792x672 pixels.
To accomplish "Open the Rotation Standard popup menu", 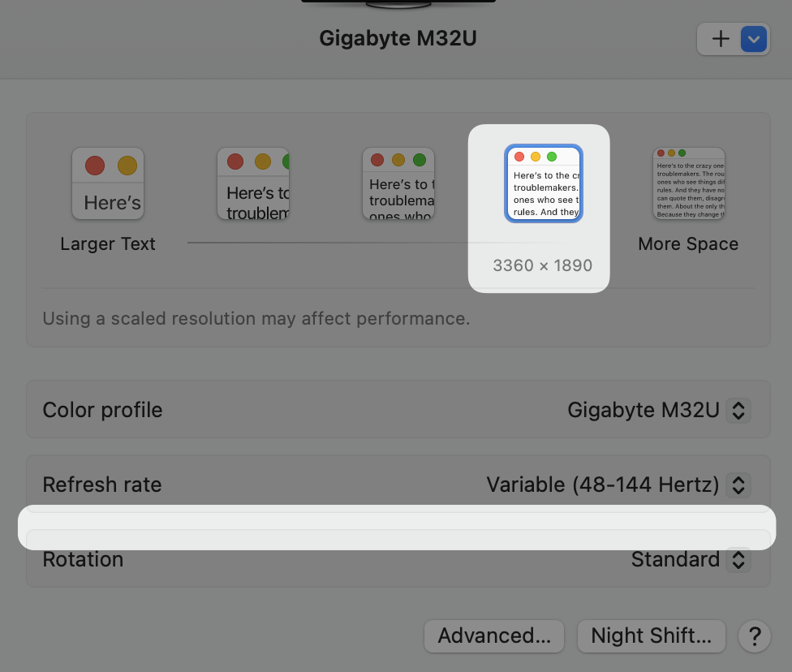I will (x=691, y=559).
